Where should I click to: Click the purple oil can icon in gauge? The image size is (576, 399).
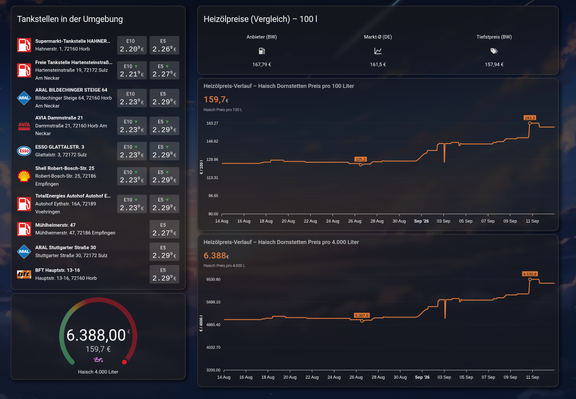point(98,360)
